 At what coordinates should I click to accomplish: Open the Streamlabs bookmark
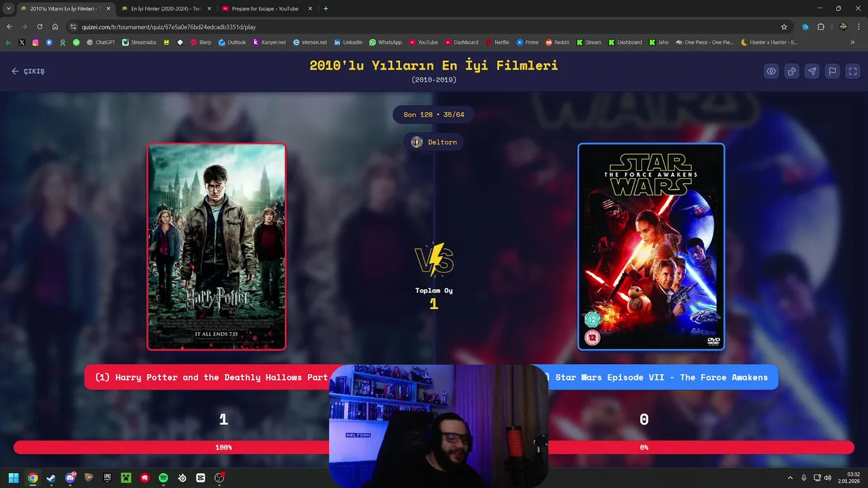(139, 42)
